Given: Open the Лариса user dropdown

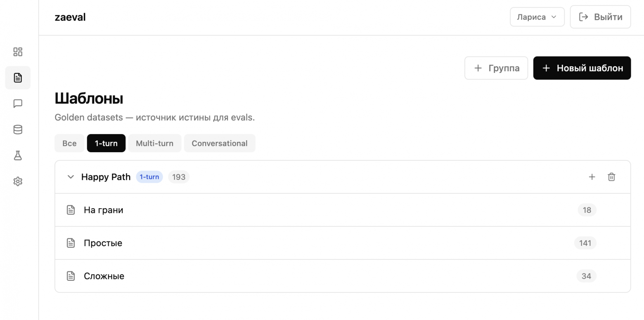Looking at the screenshot, I should [x=537, y=17].
